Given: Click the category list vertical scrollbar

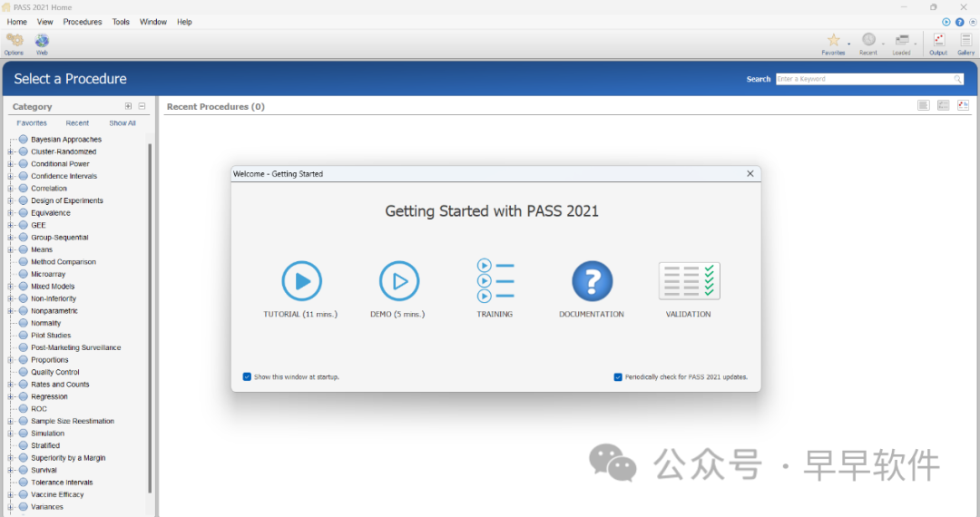Looking at the screenshot, I should click(150, 317).
